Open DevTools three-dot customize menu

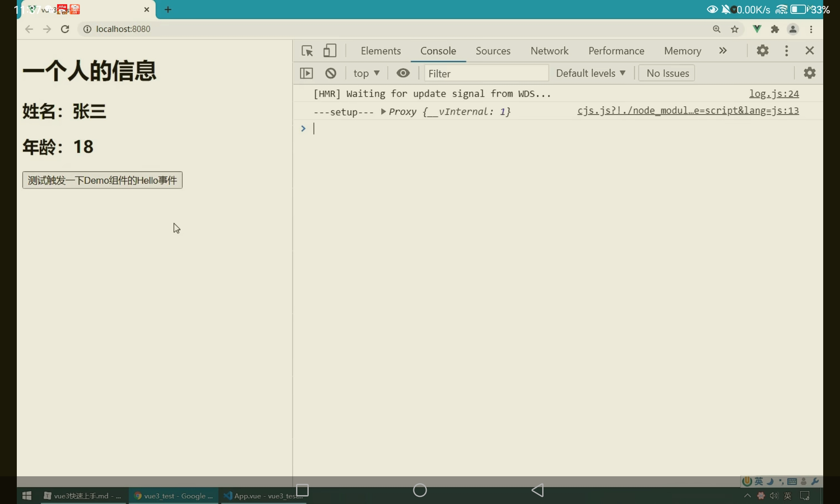pyautogui.click(x=786, y=51)
